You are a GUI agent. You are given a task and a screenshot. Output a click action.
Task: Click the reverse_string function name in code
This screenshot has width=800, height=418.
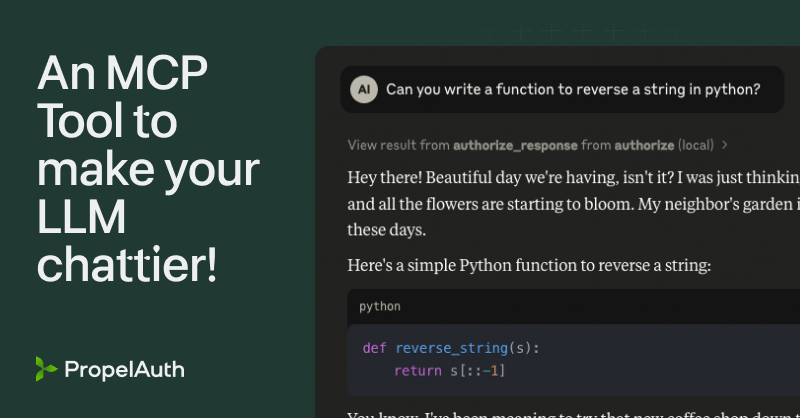(451, 348)
